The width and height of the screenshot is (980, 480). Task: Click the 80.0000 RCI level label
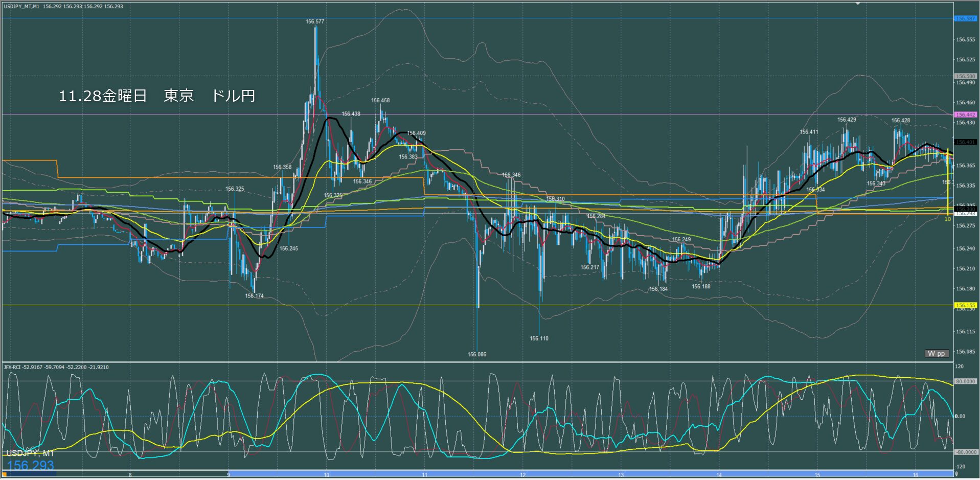965,381
